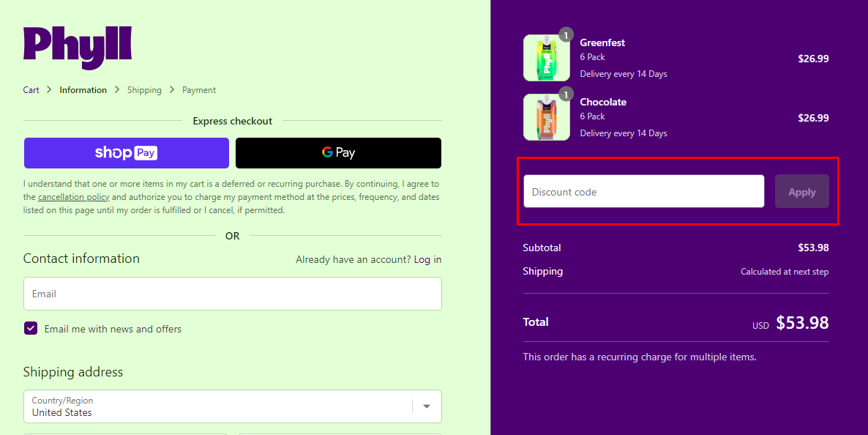
Task: Open the cancellation policy link
Action: point(74,197)
